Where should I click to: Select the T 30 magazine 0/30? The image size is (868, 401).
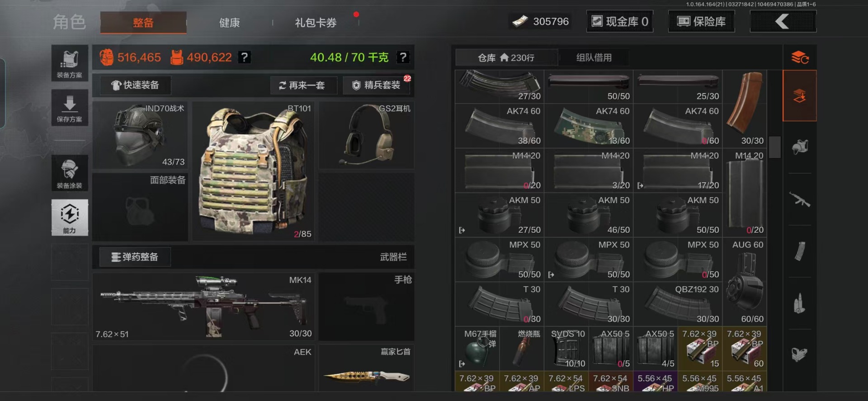[500, 304]
